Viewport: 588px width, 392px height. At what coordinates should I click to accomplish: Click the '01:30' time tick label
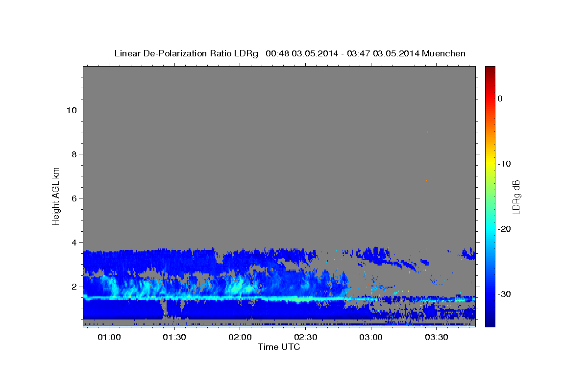point(174,338)
